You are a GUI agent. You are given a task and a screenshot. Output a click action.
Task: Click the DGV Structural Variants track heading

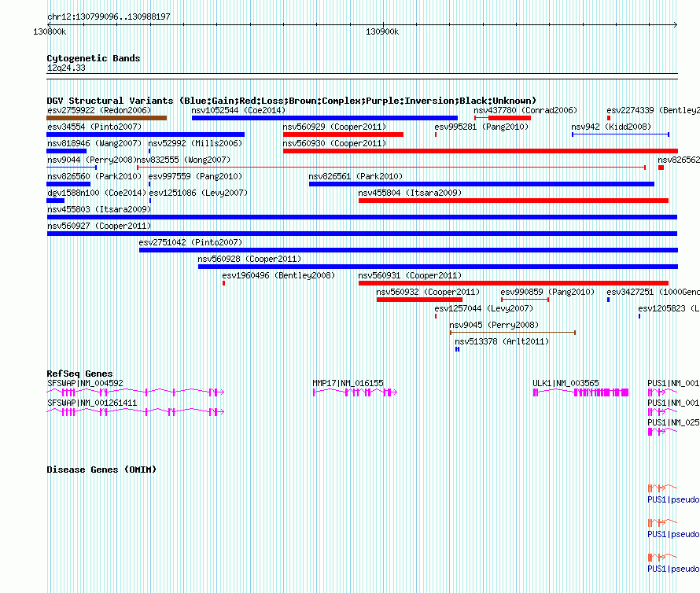point(292,101)
